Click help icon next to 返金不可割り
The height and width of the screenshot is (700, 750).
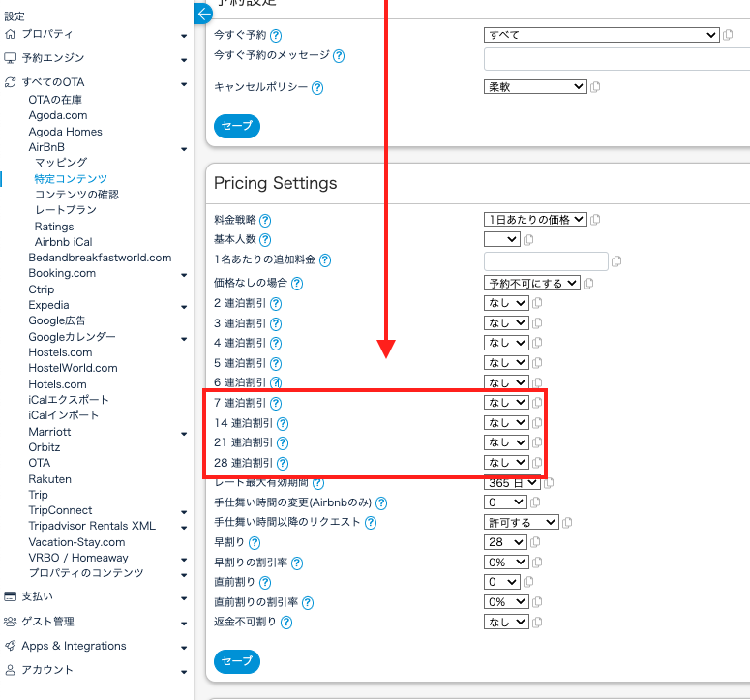(286, 623)
